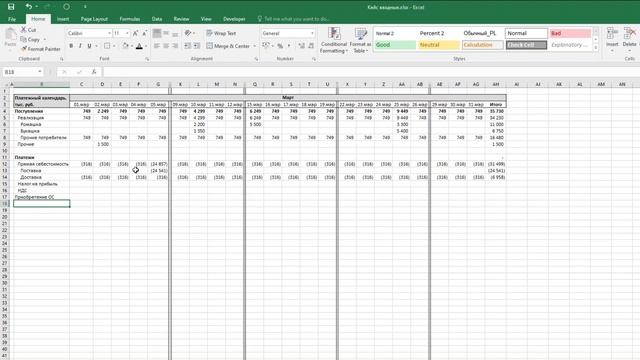The image size is (640, 360).
Task: Increase font size with the larger A icon
Action: (x=136, y=33)
